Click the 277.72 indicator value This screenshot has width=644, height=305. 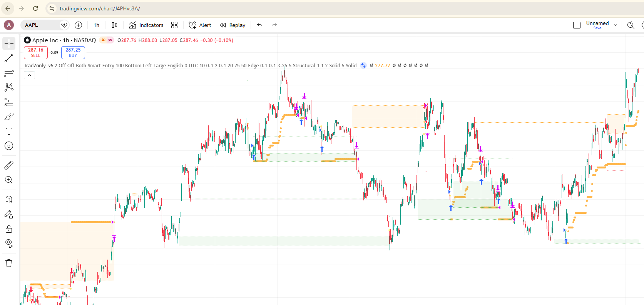382,66
